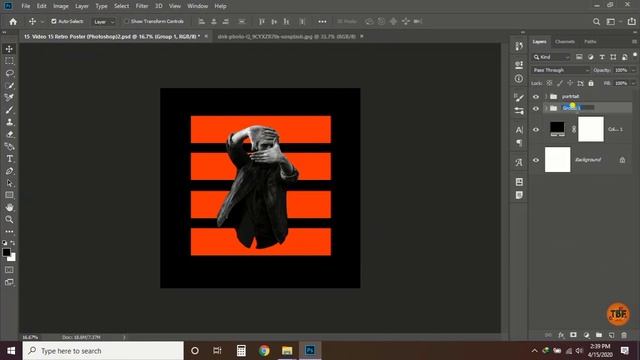Image resolution: width=640 pixels, height=360 pixels.
Task: Create a new group folder icon
Action: [x=599, y=335]
